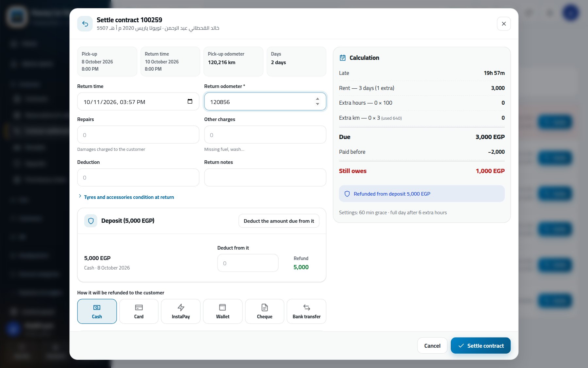Click the Paid before −2,000 value
The image size is (588, 368).
tap(496, 152)
